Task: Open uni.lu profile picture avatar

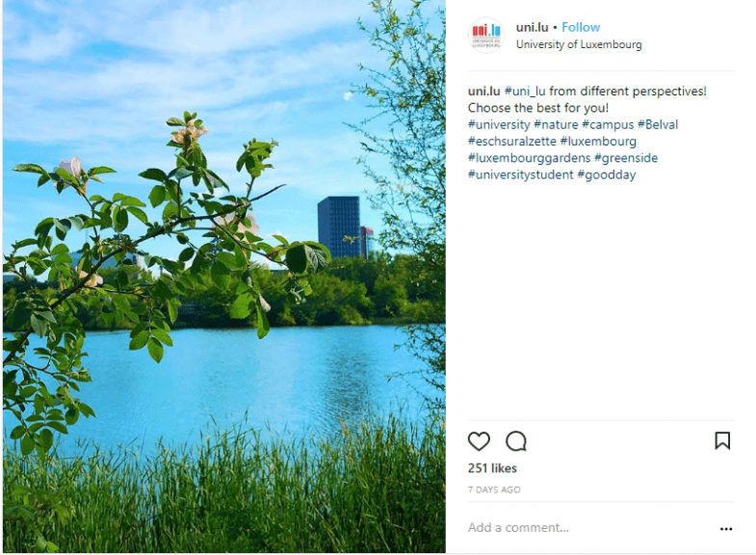Action: coord(486,36)
